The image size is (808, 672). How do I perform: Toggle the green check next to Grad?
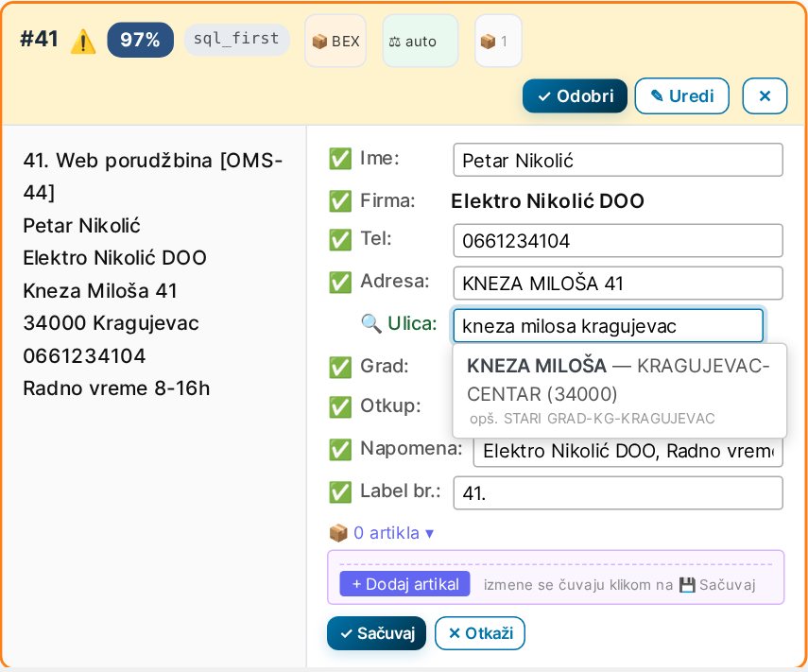(340, 367)
